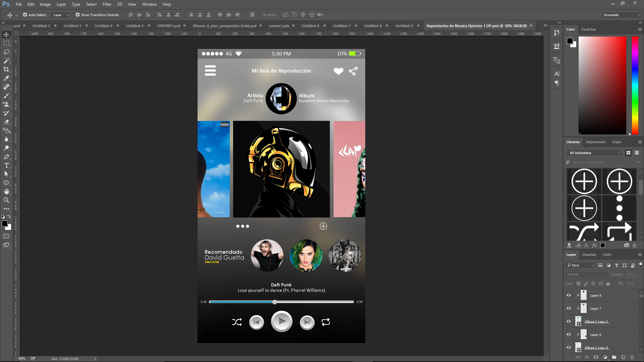644x362 pixels.
Task: Select the Move tool
Action: coord(6,35)
